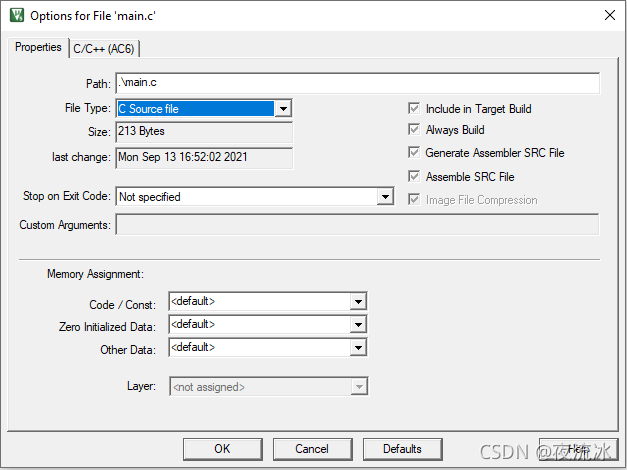This screenshot has height=470, width=627.
Task: Open the Stop on Exit Code dropdown
Action: (255, 196)
